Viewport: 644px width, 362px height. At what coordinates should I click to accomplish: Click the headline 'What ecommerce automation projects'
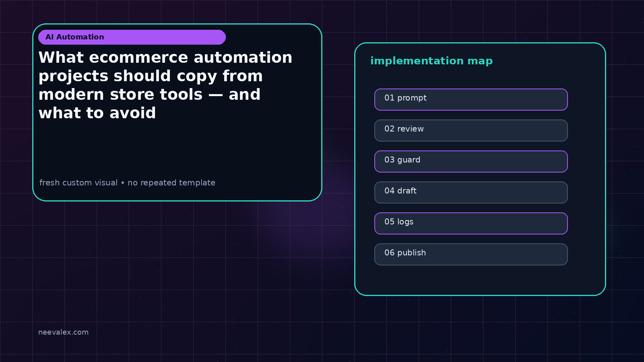coord(165,85)
